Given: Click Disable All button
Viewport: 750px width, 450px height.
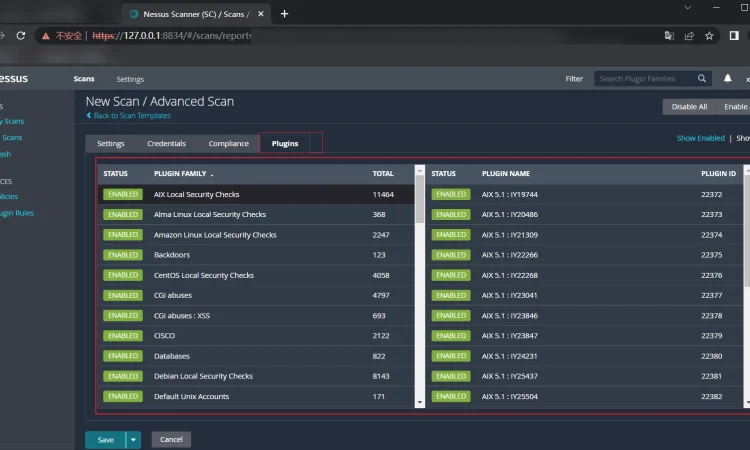Looking at the screenshot, I should pyautogui.click(x=689, y=107).
